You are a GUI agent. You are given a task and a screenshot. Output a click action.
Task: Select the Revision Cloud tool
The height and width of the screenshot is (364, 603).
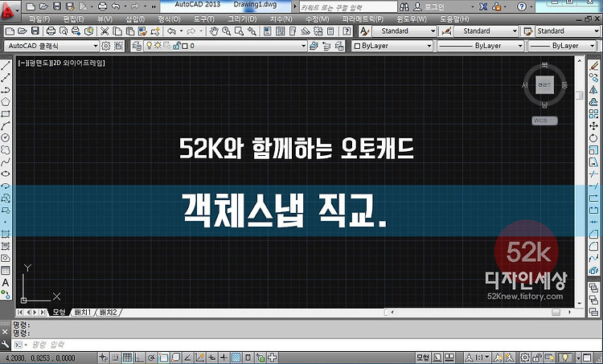(x=6, y=150)
